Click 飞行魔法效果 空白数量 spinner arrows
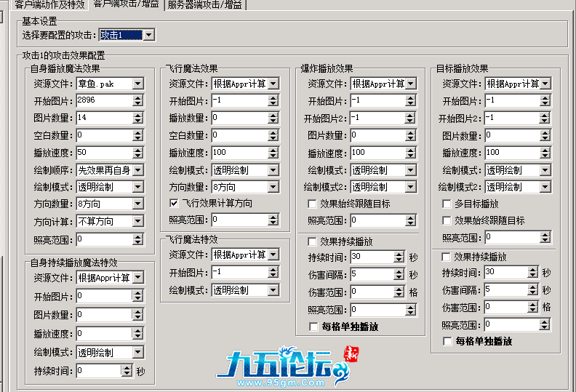Viewport: 576px width, 392px height. click(273, 135)
